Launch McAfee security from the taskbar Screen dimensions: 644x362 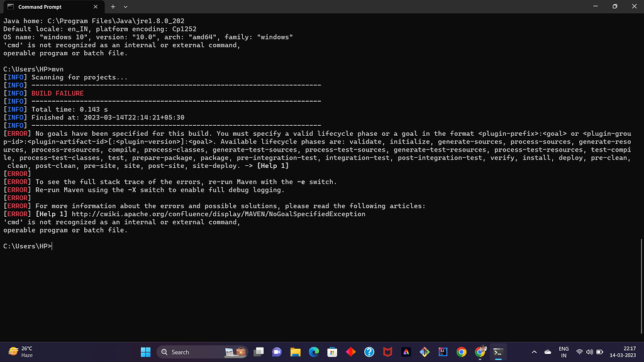pyautogui.click(x=387, y=352)
